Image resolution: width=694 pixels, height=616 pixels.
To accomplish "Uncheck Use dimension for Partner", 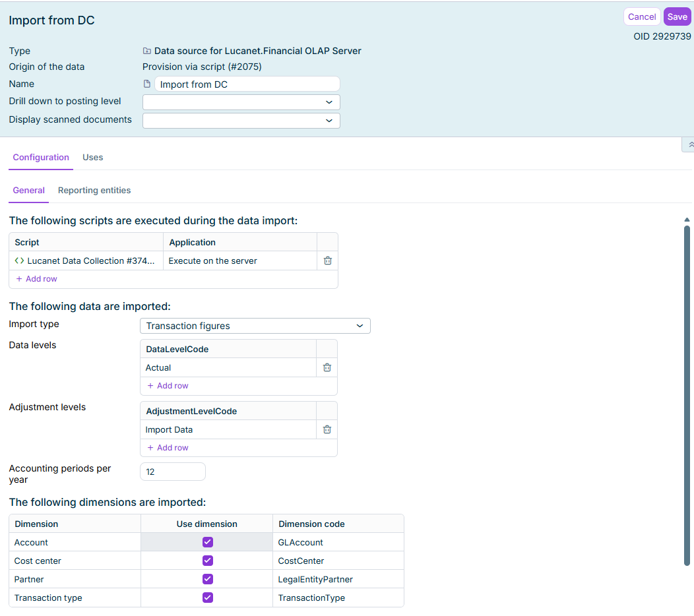I will point(208,579).
